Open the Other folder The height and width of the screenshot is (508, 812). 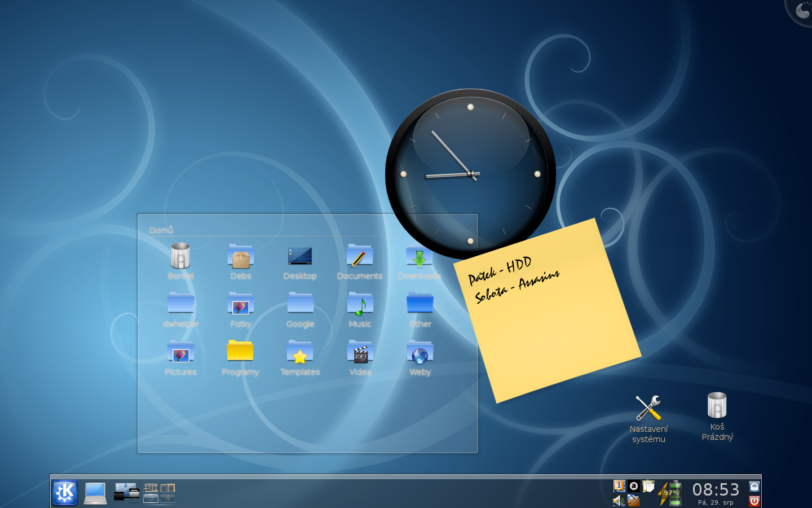click(420, 309)
